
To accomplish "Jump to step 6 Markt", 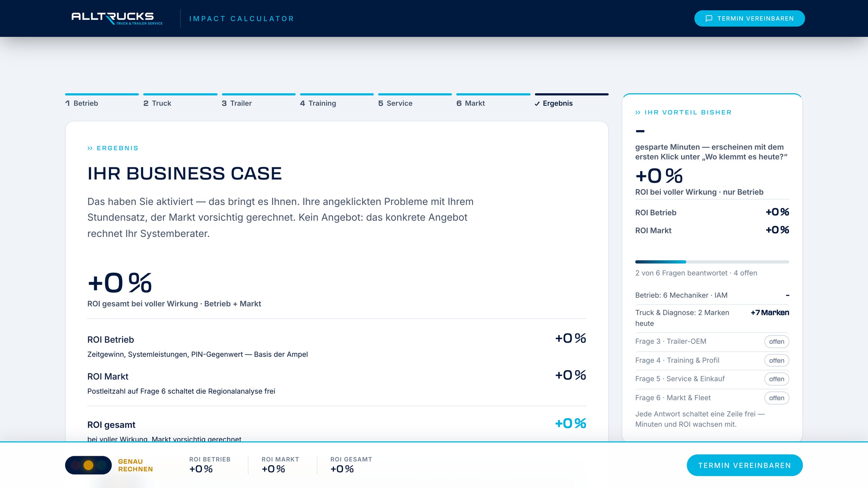I will pyautogui.click(x=493, y=101).
